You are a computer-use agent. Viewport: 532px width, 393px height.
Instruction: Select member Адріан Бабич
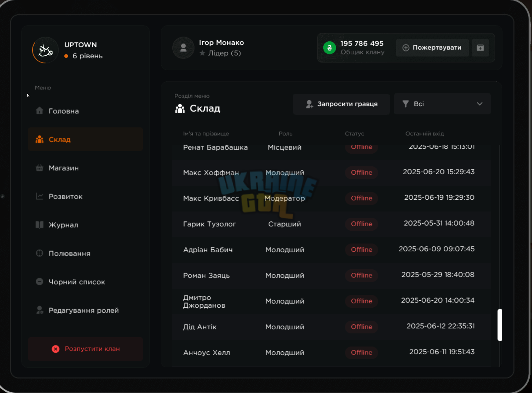pos(208,250)
